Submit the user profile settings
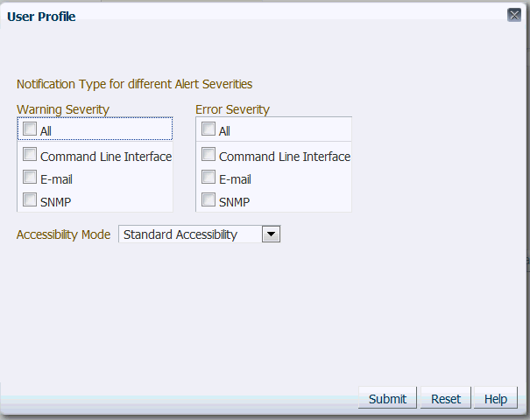This screenshot has height=420, width=530. click(387, 398)
